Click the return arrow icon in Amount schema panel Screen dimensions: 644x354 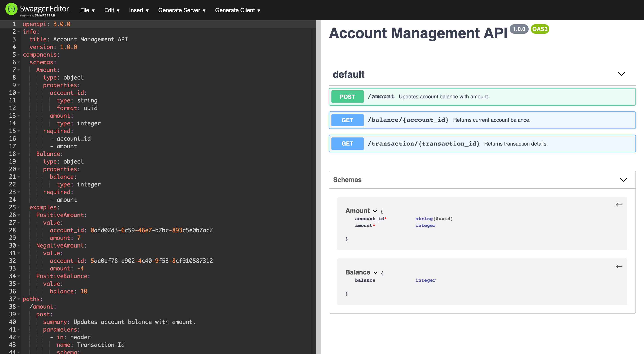[x=619, y=204]
